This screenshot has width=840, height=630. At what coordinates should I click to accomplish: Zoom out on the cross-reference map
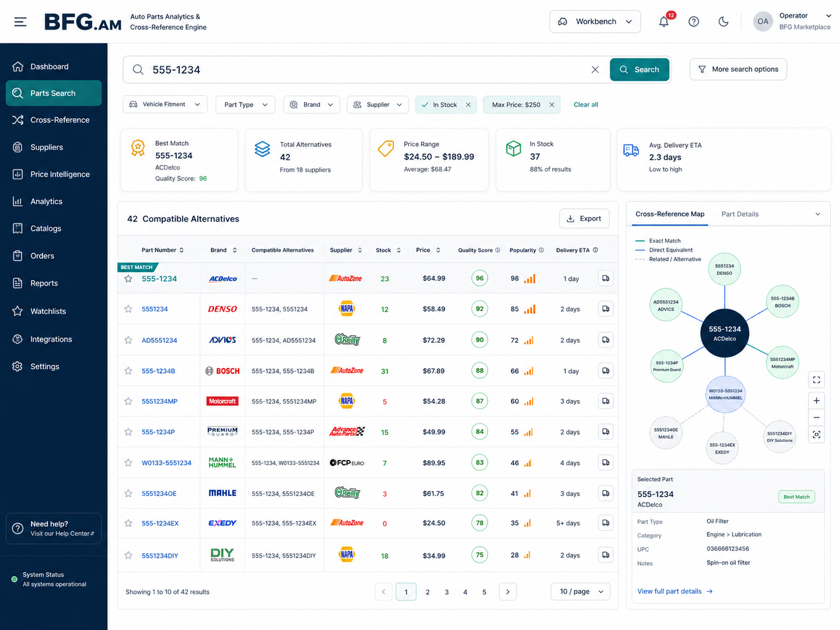[816, 418]
